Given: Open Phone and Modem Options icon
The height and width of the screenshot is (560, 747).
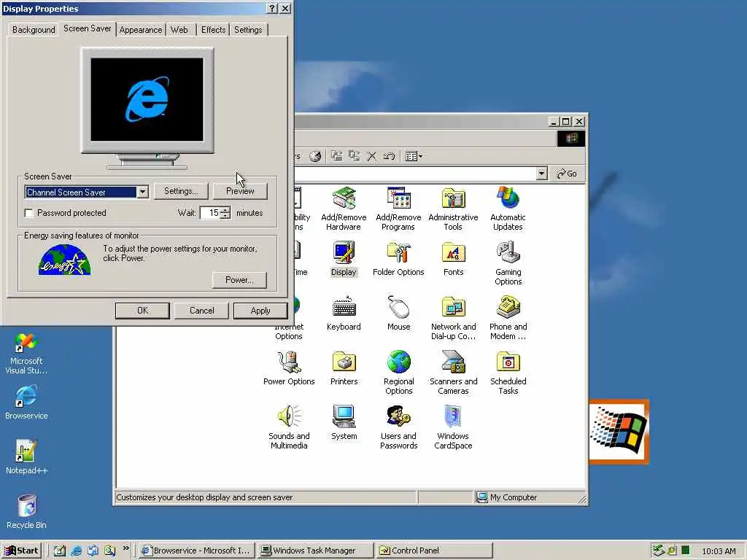Looking at the screenshot, I should [x=508, y=318].
